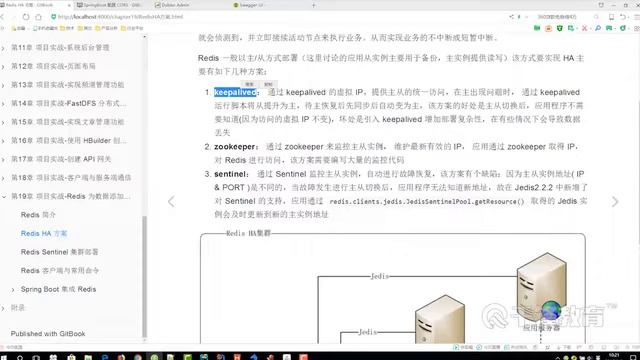Click the blue magnifier extension icon
Image resolution: width=640 pixels, height=360 pixels.
(598, 28)
